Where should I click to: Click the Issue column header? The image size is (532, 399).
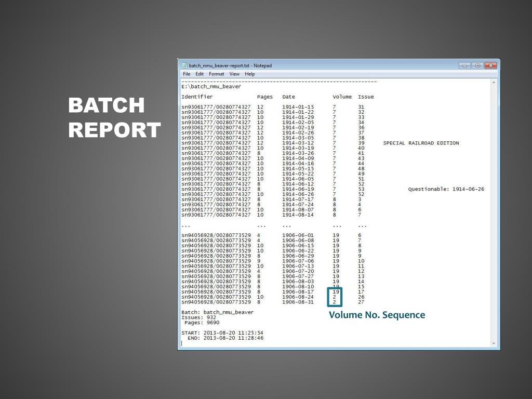tap(366, 97)
